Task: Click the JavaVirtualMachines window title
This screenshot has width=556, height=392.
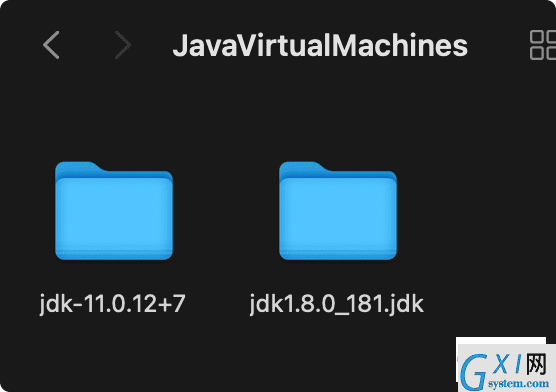Action: coord(320,45)
